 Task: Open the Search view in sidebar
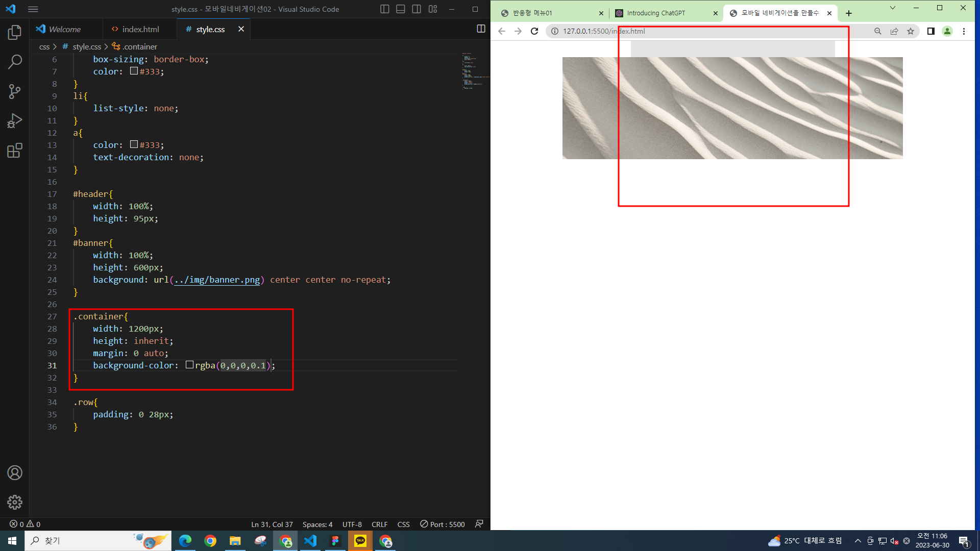click(15, 62)
